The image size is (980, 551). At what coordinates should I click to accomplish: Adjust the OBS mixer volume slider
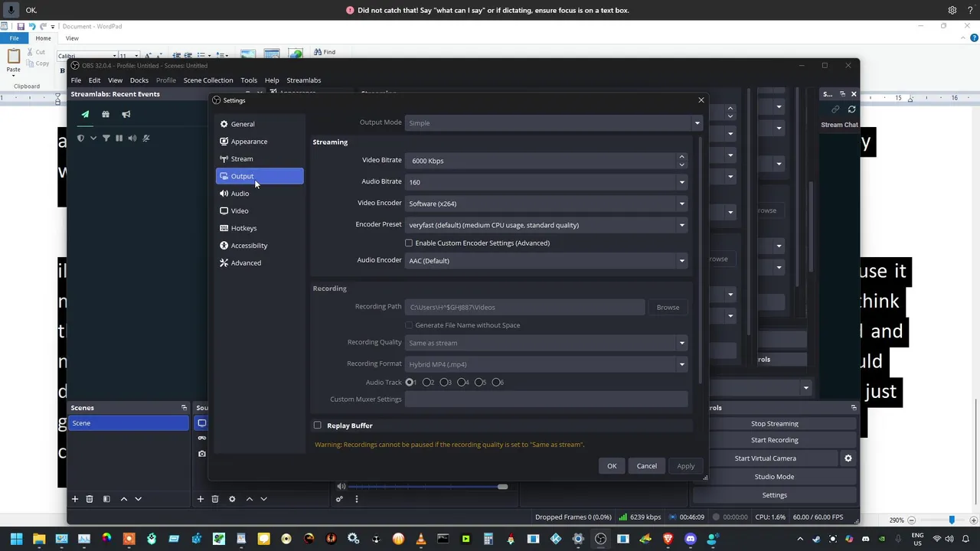click(x=502, y=487)
